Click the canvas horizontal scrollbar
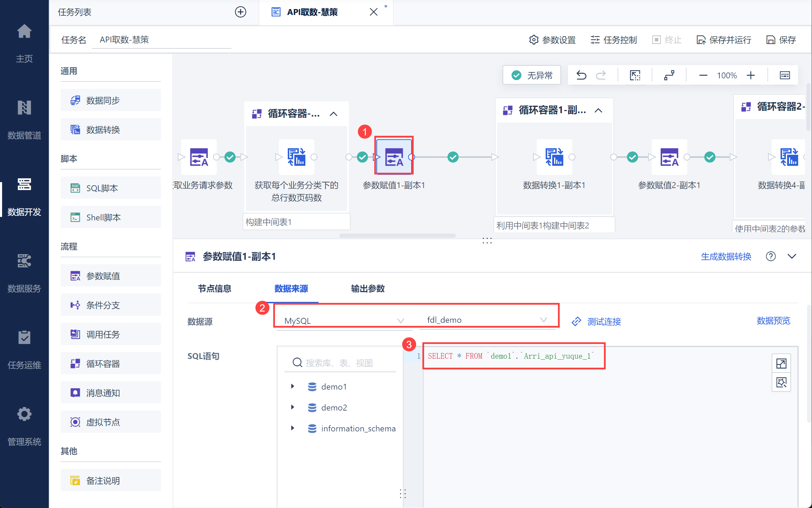The width and height of the screenshot is (812, 508). click(397, 236)
